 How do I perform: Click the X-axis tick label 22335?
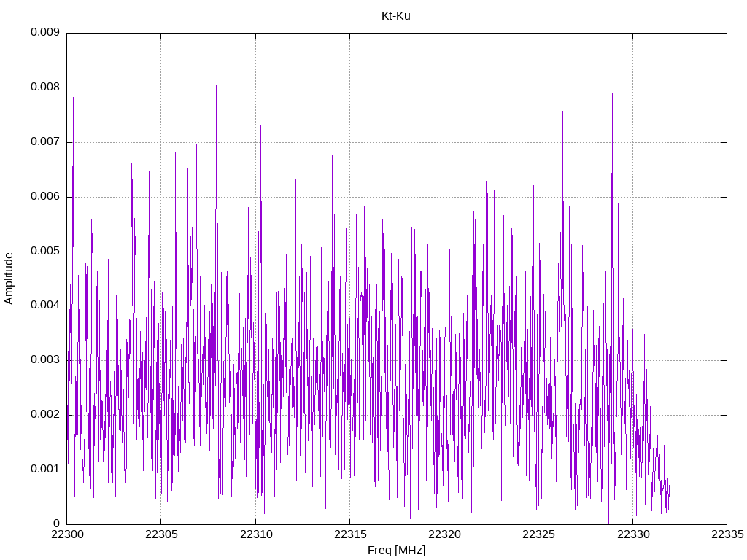point(727,534)
